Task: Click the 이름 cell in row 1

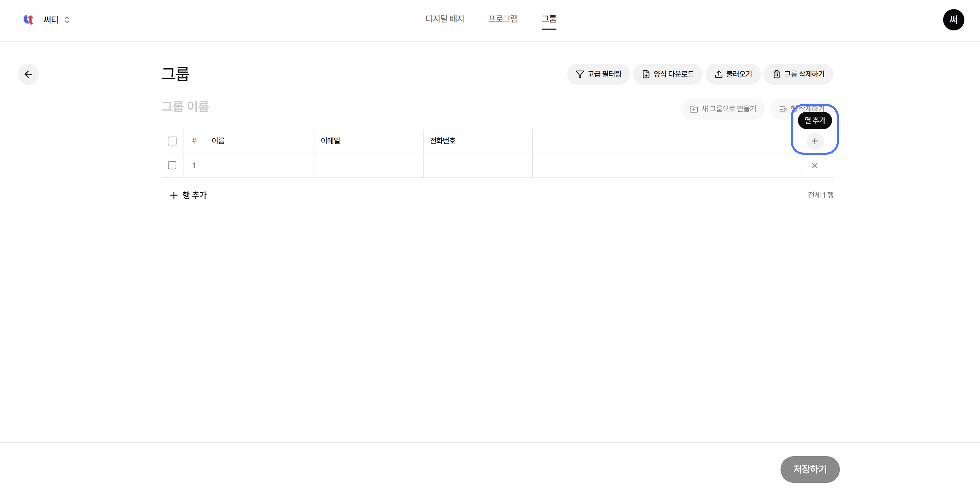Action: point(259,165)
